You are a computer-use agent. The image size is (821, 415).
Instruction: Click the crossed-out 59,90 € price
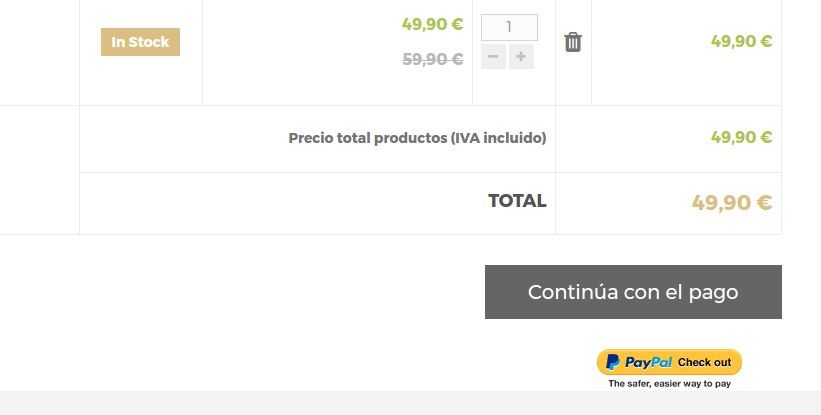coord(432,59)
